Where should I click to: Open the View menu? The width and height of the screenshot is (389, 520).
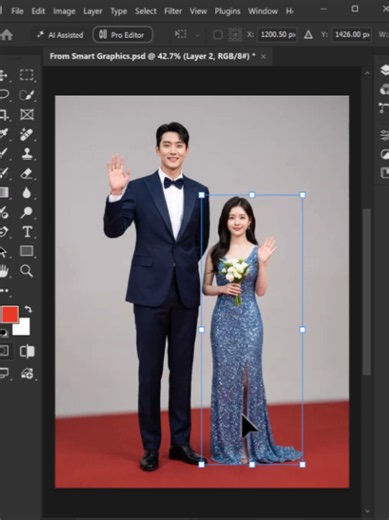point(198,11)
